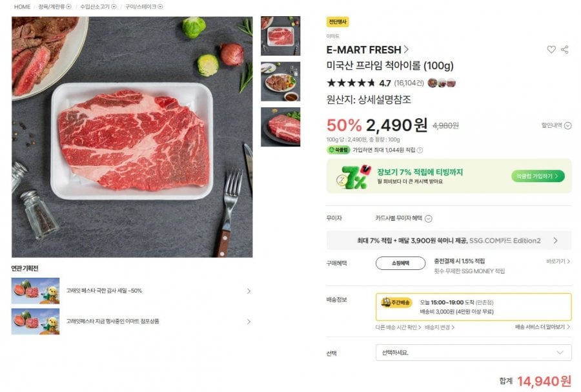The height and width of the screenshot is (392, 581).
Task: Click the arrow on the SSG.COM카드 Edition2 banner
Action: point(555,240)
